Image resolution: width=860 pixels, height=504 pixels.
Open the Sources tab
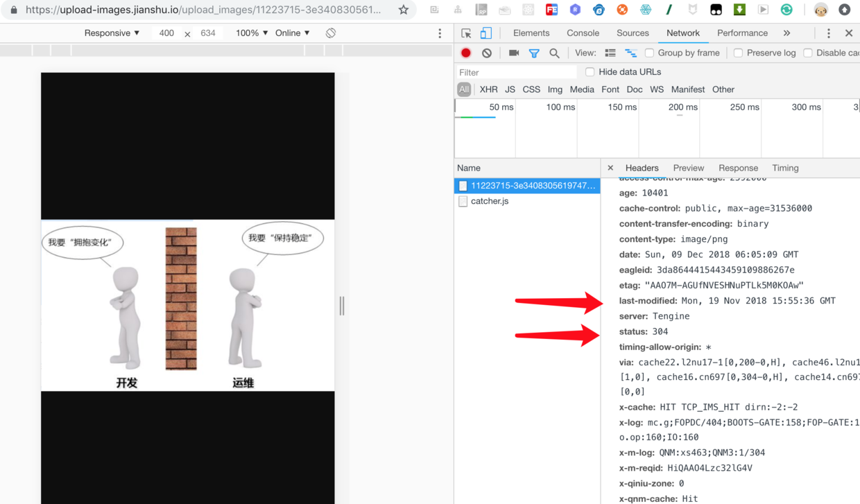click(x=633, y=33)
